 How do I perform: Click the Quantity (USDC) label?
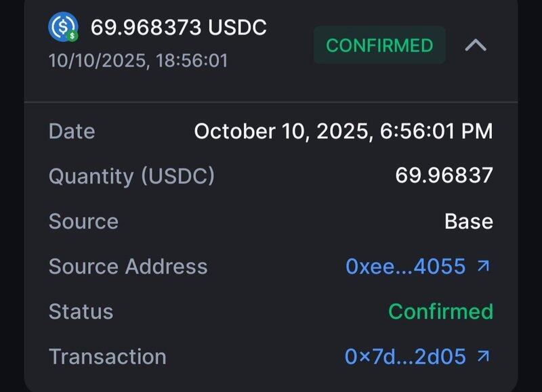point(131,176)
